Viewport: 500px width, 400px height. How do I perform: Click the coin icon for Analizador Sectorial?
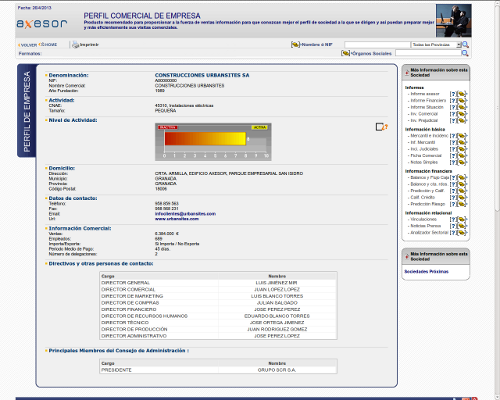(461, 233)
